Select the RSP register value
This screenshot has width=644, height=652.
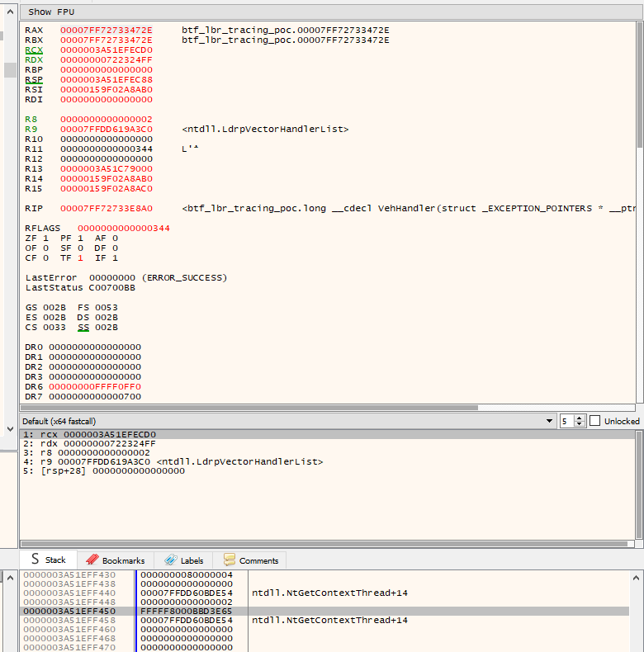[106, 79]
